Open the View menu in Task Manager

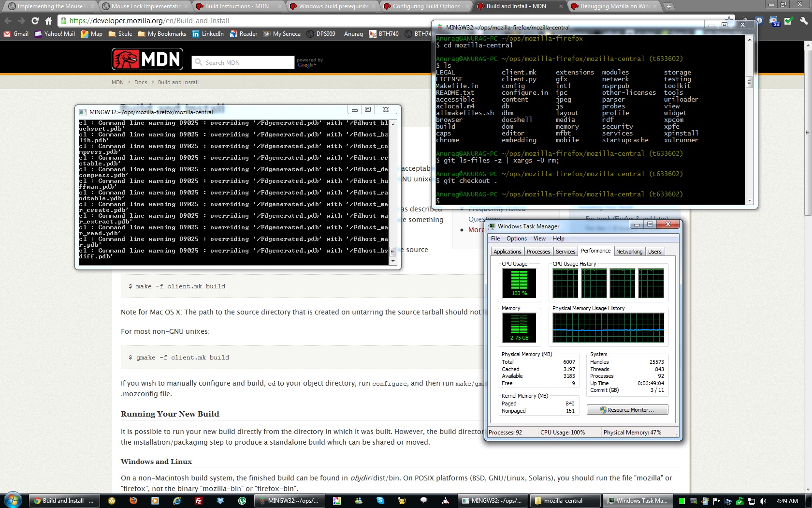click(x=539, y=239)
